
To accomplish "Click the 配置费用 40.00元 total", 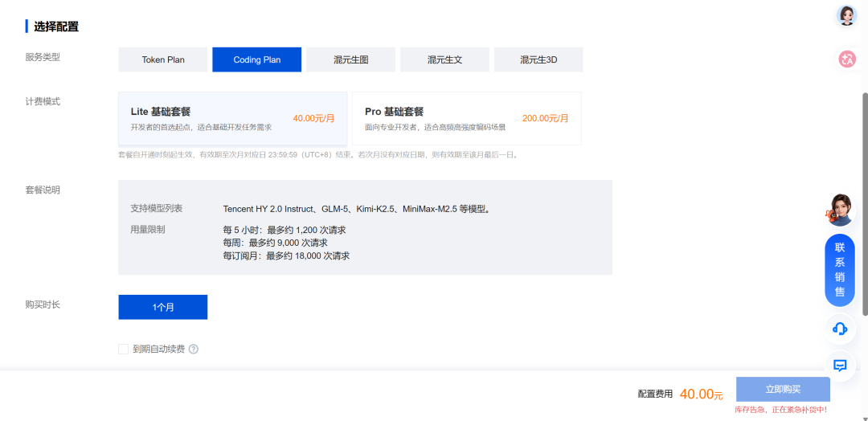I will click(x=681, y=394).
